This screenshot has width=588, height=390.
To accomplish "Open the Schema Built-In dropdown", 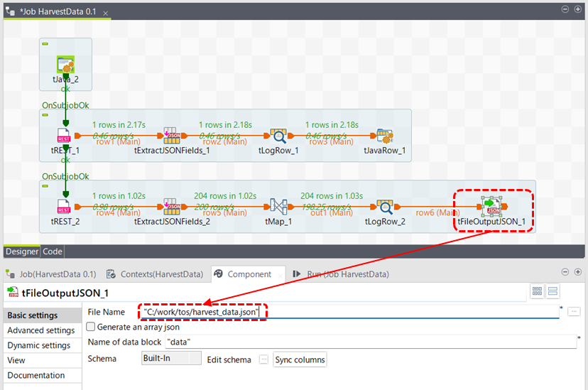I will [x=171, y=358].
